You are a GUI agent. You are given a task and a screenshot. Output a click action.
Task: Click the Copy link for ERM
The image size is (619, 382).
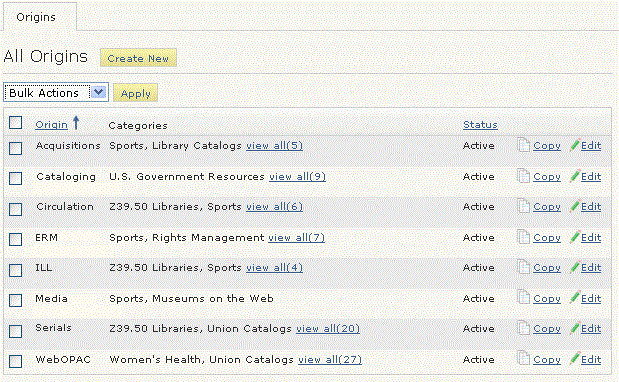click(547, 238)
